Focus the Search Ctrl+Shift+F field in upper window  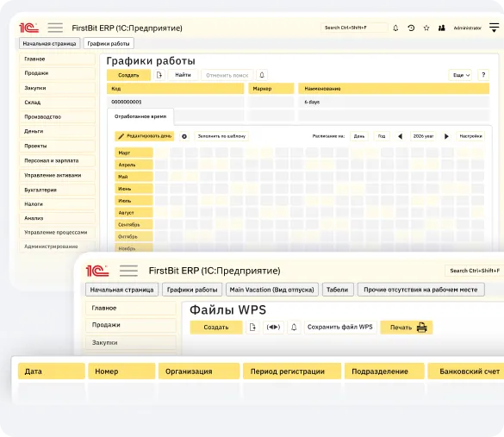coord(354,28)
